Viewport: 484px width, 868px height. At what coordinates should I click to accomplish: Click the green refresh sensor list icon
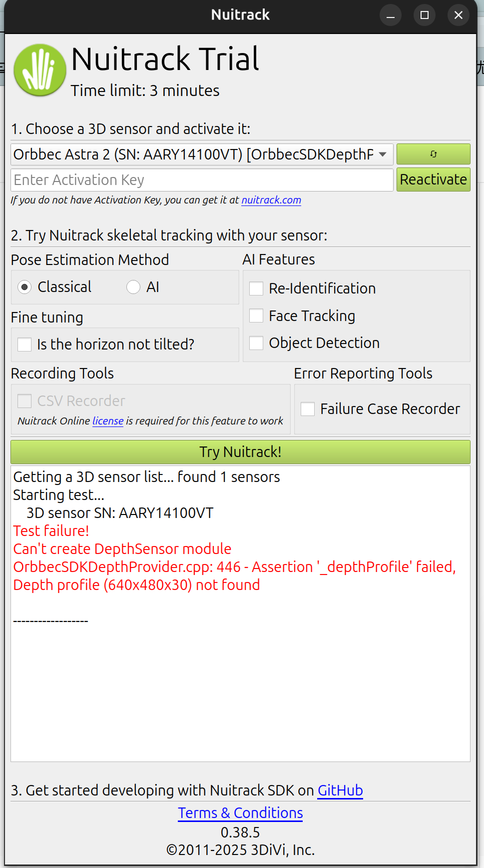433,154
